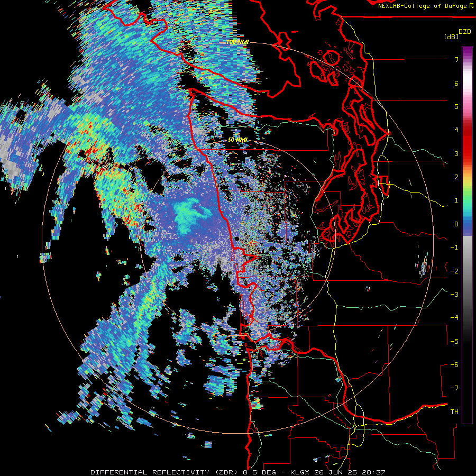The image size is (476, 476).
Task: Click the 4 value on the color scale
Action: [x=456, y=130]
